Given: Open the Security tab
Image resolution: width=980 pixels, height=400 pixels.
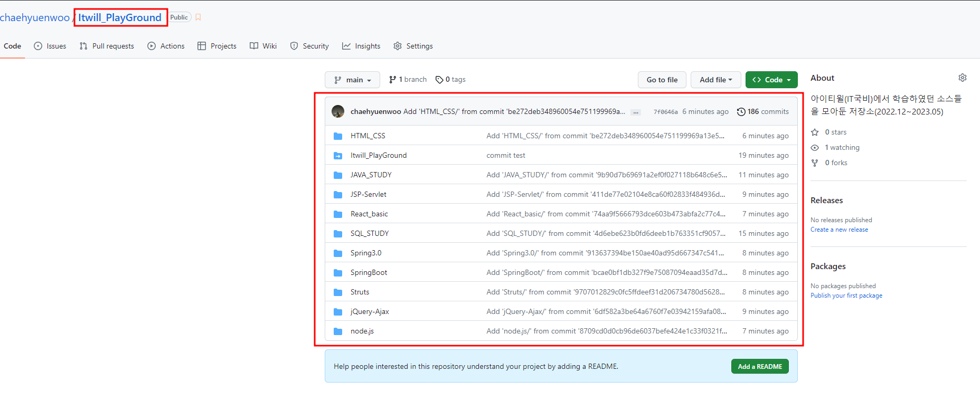Looking at the screenshot, I should coord(309,46).
